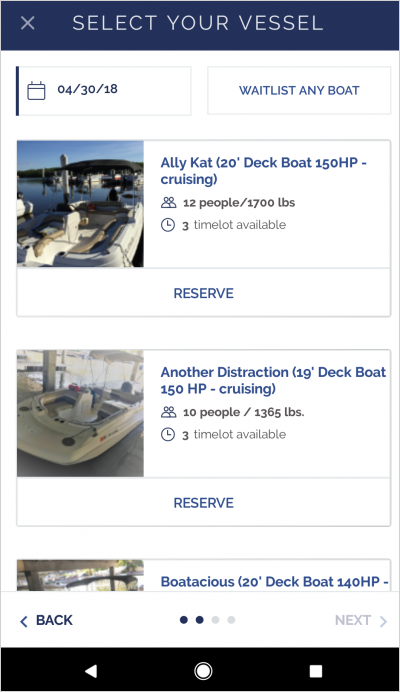Tap clock icon under Another Distraction

[168, 435]
